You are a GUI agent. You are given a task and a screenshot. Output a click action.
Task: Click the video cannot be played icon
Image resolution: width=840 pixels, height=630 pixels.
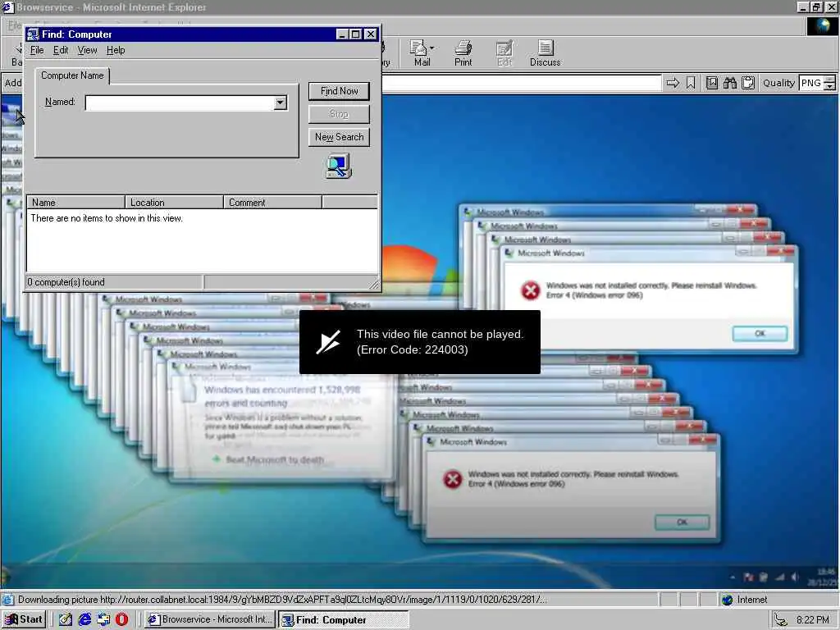[328, 342]
